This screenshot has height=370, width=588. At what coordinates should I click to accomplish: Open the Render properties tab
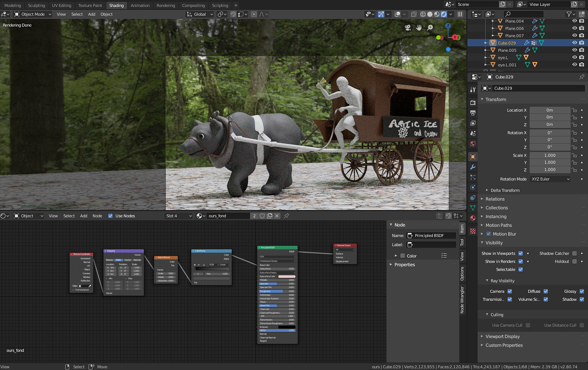tap(473, 103)
